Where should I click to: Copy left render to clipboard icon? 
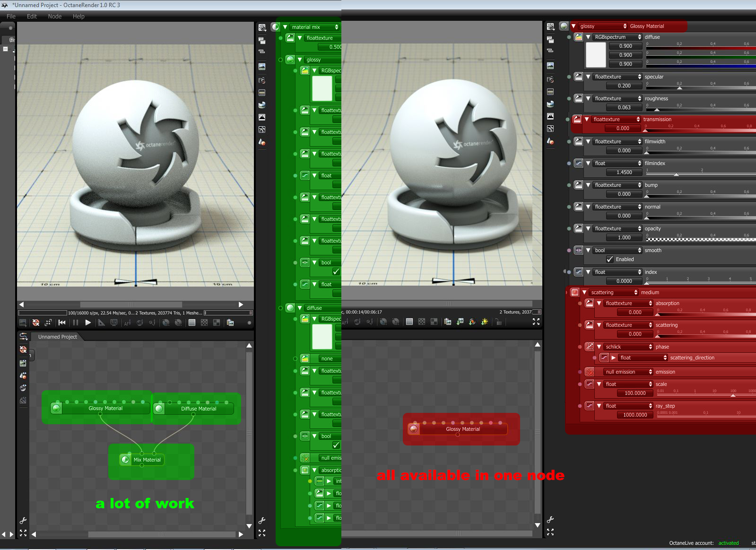230,323
